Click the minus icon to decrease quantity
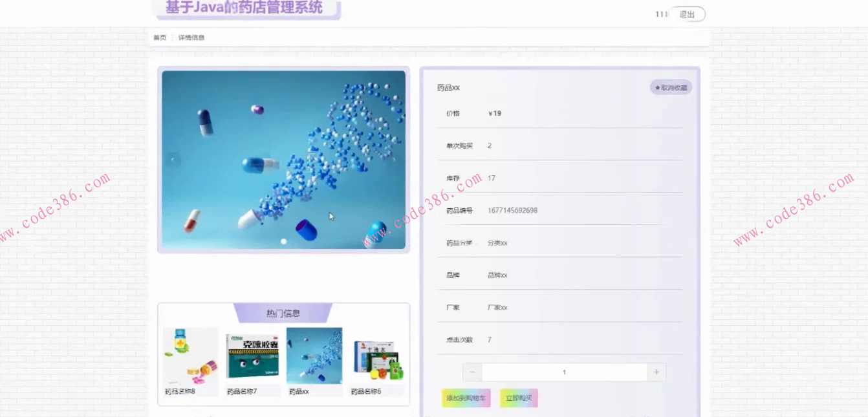This screenshot has width=868, height=417. (x=472, y=372)
